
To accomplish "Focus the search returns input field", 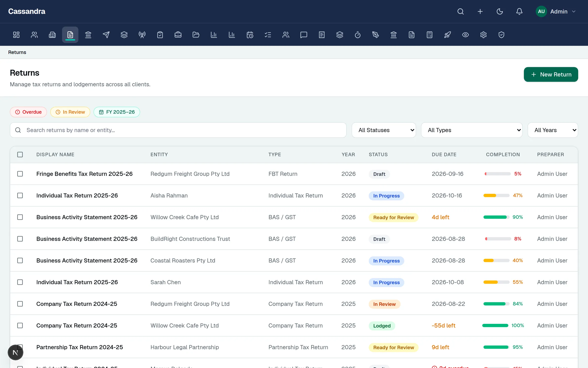I will click(x=178, y=130).
